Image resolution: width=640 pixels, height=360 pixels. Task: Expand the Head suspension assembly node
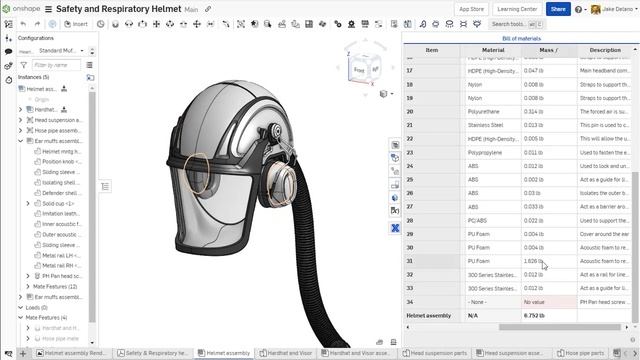tap(20, 120)
